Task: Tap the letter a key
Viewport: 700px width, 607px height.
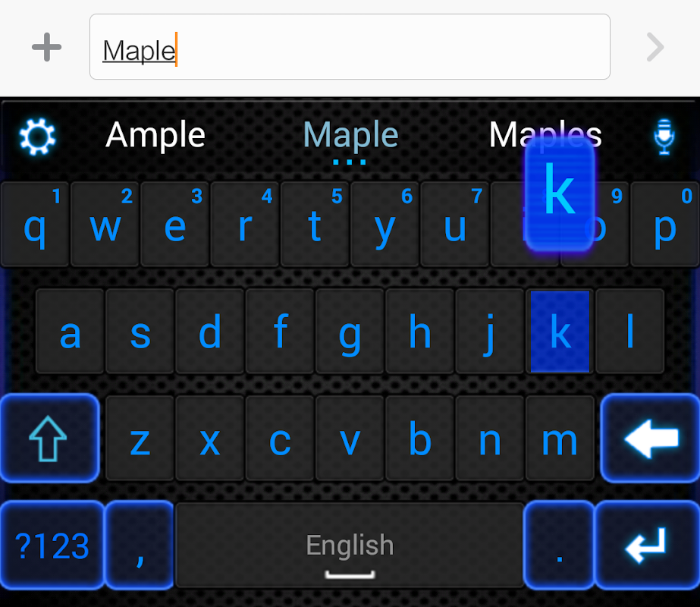Action: pyautogui.click(x=70, y=332)
